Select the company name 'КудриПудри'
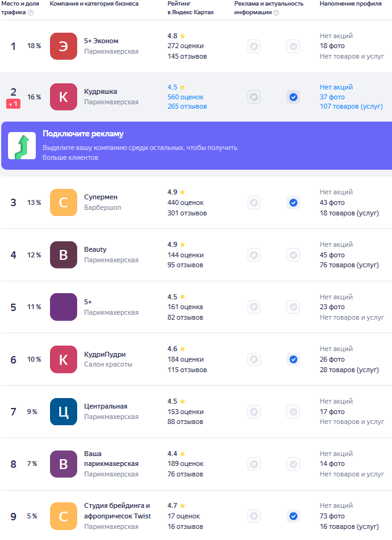 click(105, 354)
